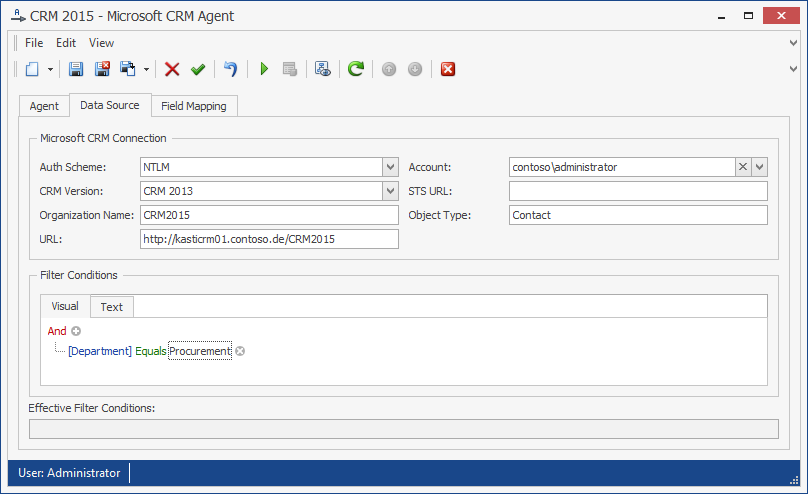Open the Edit menu
Image resolution: width=808 pixels, height=494 pixels.
(66, 43)
